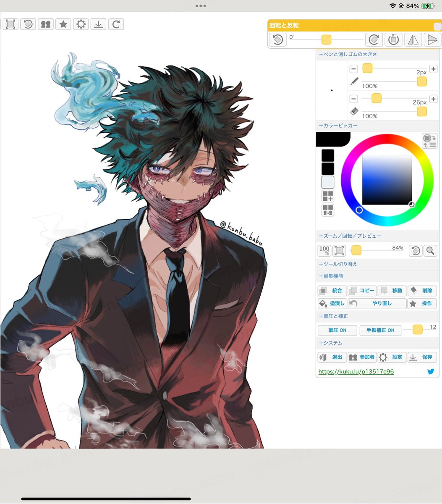Open the kuku.lu room link
Image resolution: width=442 pixels, height=504 pixels.
356,372
